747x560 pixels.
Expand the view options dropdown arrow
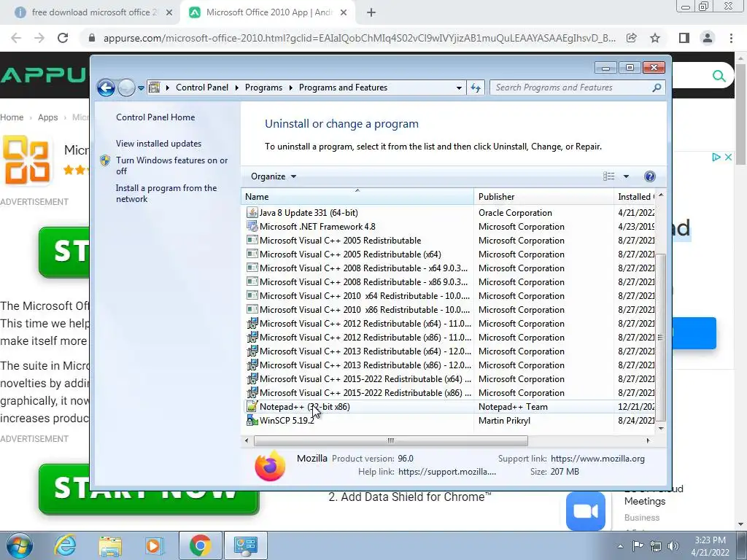click(x=626, y=176)
